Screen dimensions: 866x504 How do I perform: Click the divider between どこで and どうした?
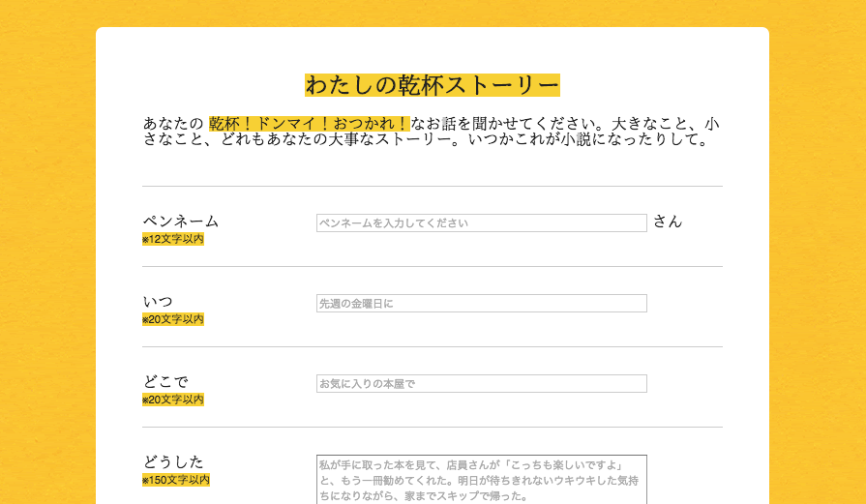point(432,427)
